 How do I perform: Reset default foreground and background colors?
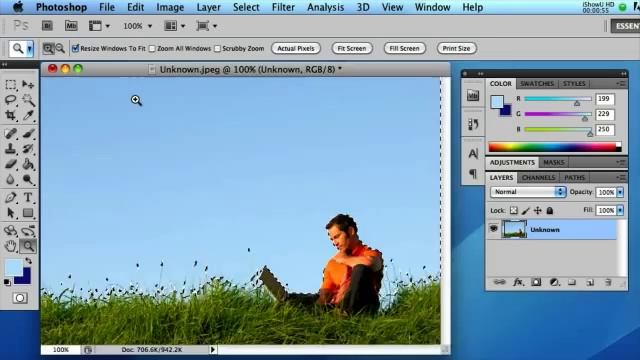7,282
